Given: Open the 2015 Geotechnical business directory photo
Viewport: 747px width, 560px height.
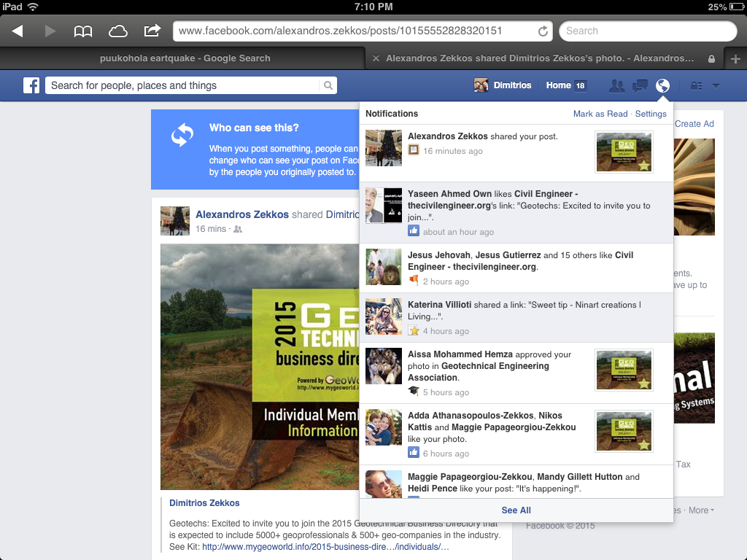Looking at the screenshot, I should coord(260,367).
